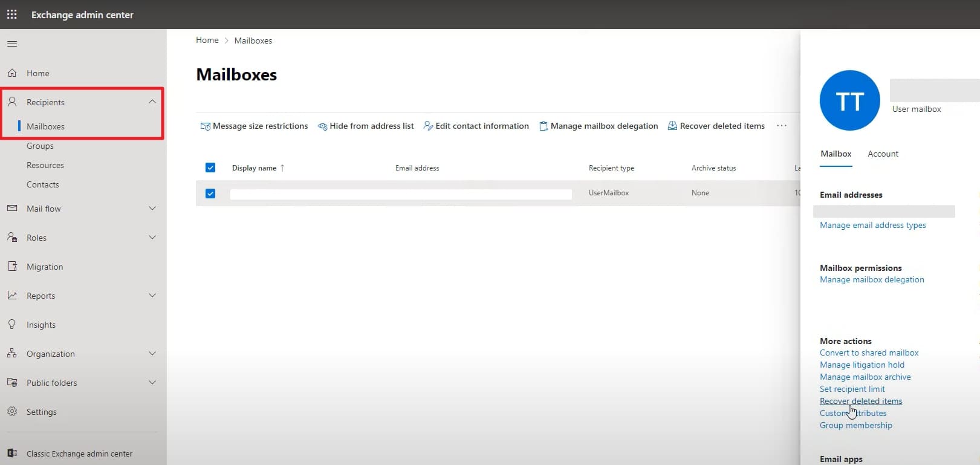Open Classic Exchange admin center icon
The height and width of the screenshot is (465, 980).
pyautogui.click(x=12, y=453)
